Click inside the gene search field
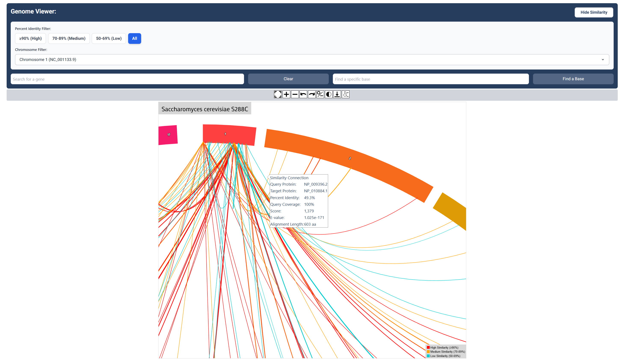Image resolution: width=625 pixels, height=364 pixels. pos(127,79)
